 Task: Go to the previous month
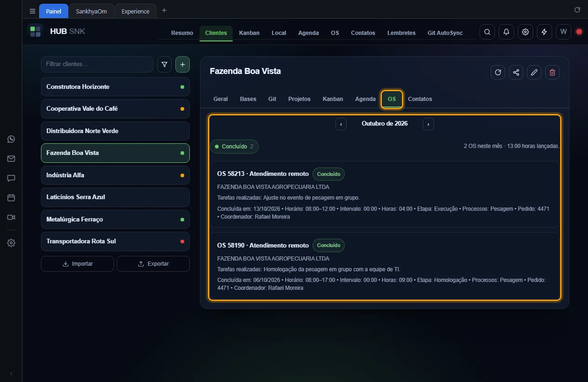point(341,124)
